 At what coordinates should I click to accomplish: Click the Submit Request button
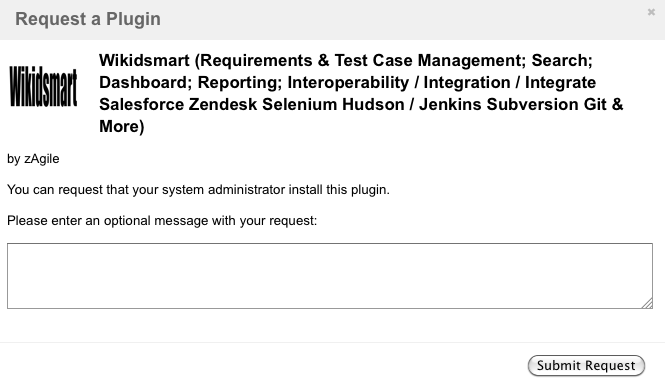coord(586,365)
